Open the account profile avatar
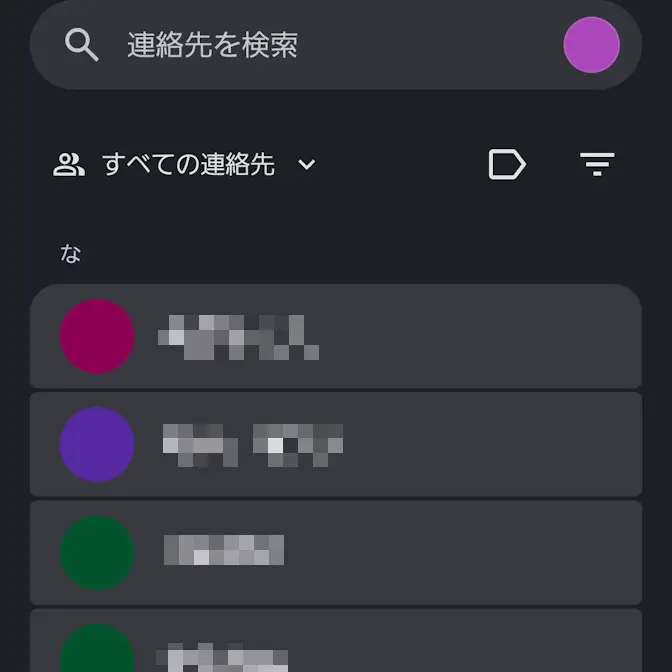Screen dimensions: 672x672 click(x=591, y=45)
